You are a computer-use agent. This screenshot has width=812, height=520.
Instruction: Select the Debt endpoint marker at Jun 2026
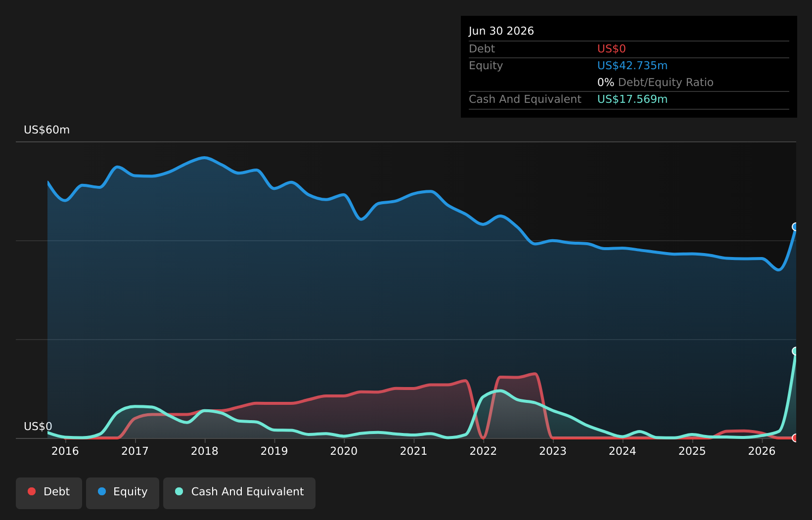(796, 438)
